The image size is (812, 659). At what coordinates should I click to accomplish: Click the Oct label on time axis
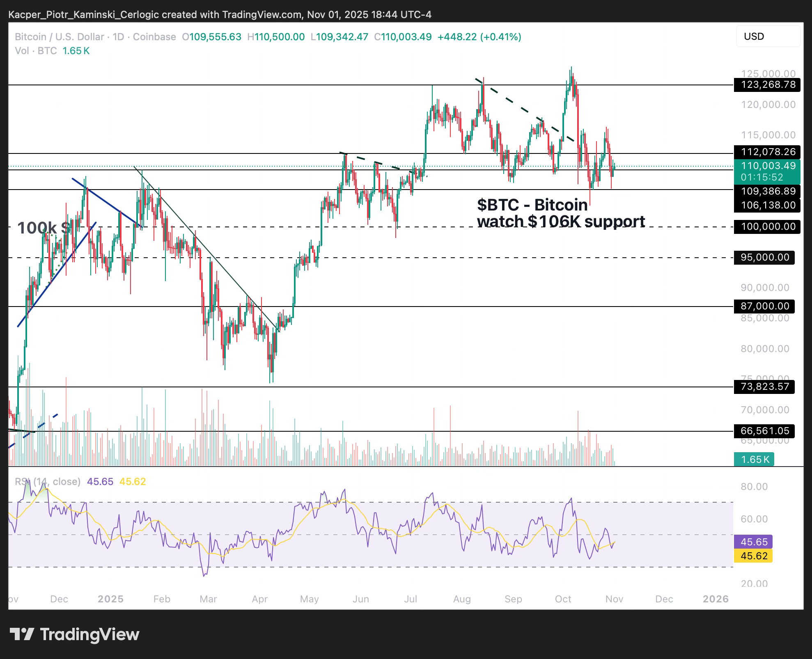click(563, 599)
